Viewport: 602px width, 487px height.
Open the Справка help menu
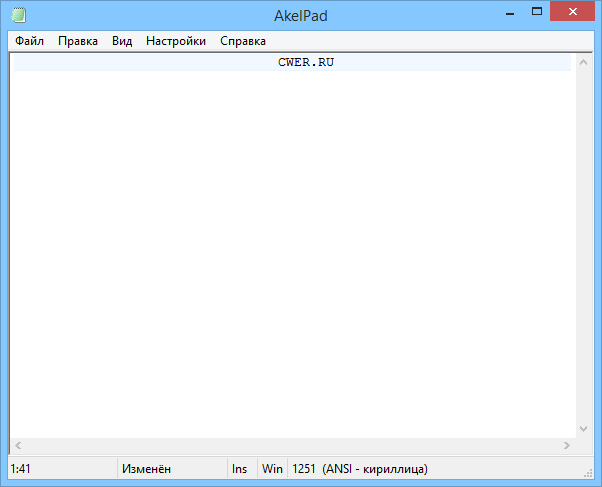[x=243, y=41]
